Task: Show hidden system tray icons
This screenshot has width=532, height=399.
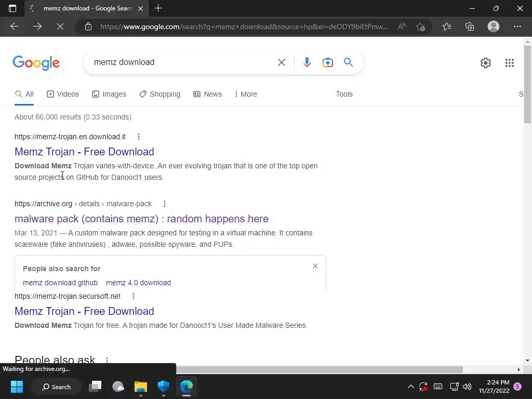Action: click(410, 387)
